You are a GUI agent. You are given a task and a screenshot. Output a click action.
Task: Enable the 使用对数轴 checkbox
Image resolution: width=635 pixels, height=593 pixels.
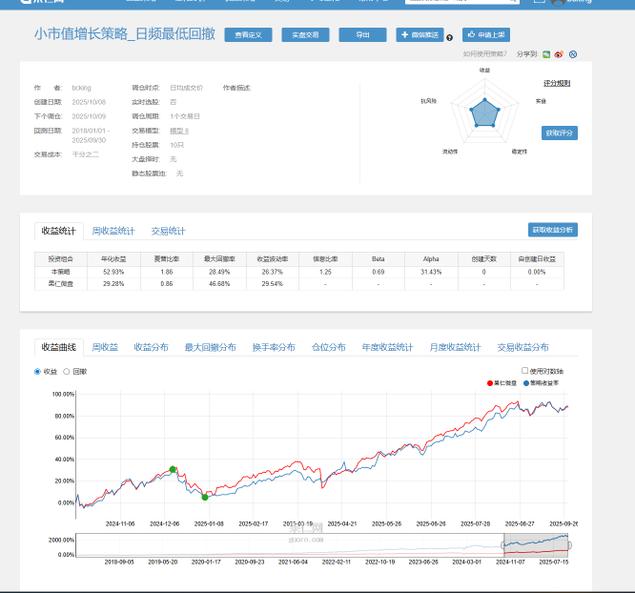point(525,370)
